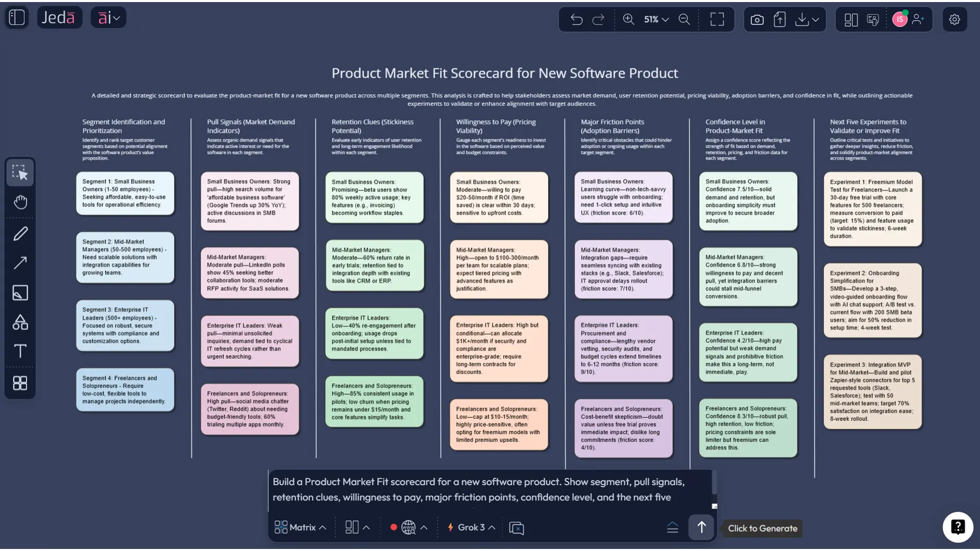This screenshot has height=551, width=980.
Task: Open the Shapes tool
Action: (20, 321)
